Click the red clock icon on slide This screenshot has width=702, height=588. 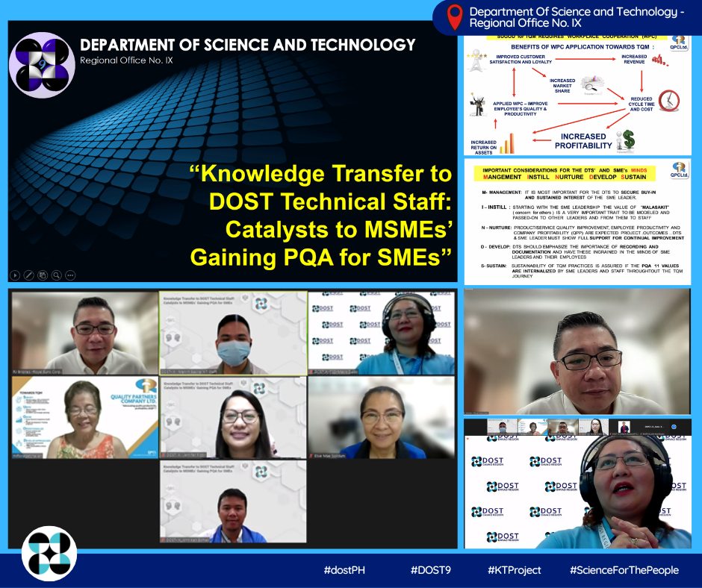click(x=669, y=101)
